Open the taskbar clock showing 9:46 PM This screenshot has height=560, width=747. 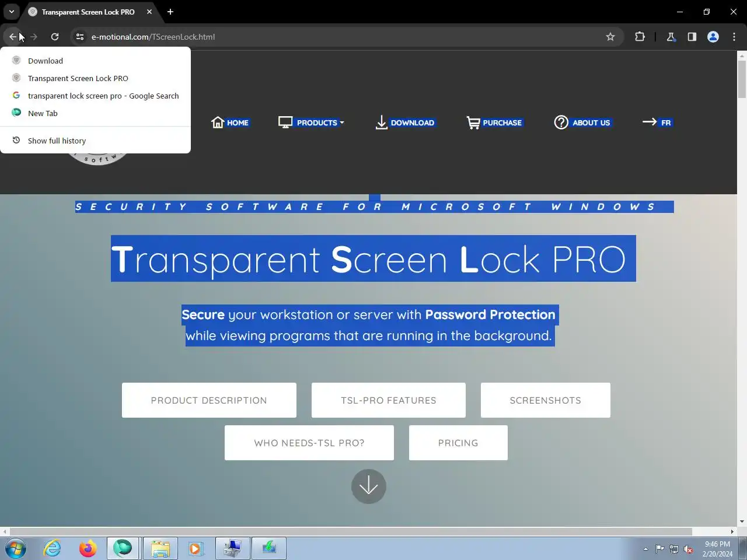click(x=717, y=549)
